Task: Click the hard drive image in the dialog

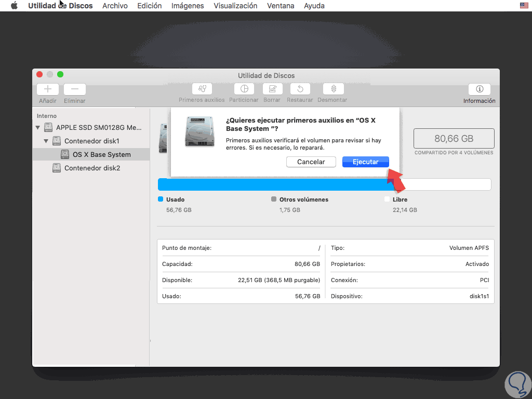Action: 200,131
